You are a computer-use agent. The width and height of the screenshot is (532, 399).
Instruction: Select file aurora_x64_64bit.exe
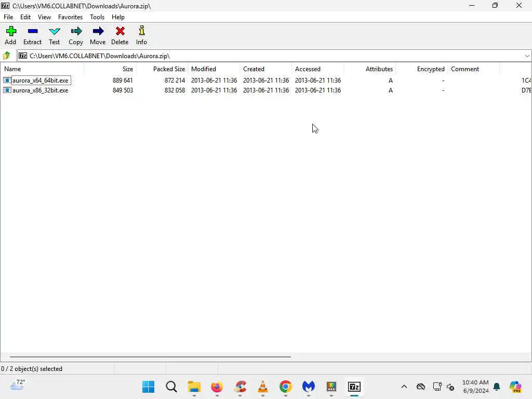pyautogui.click(x=41, y=81)
